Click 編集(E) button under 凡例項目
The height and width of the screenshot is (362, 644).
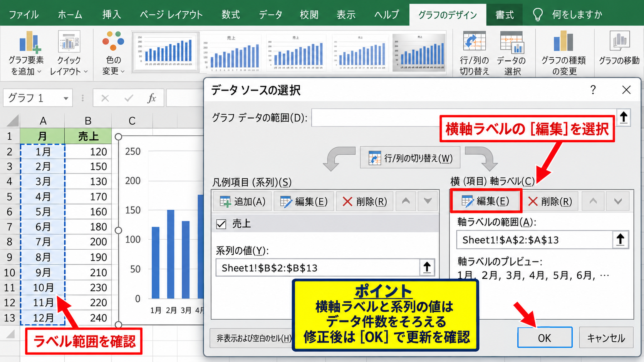tap(304, 201)
